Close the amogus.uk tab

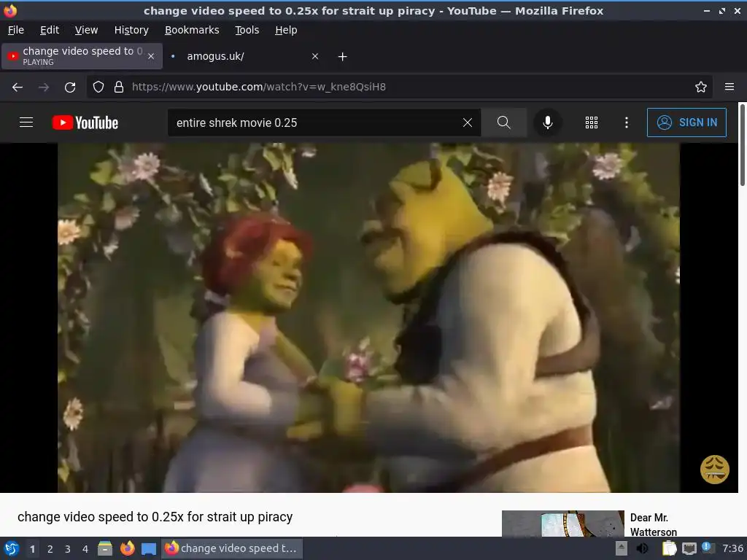pyautogui.click(x=315, y=56)
